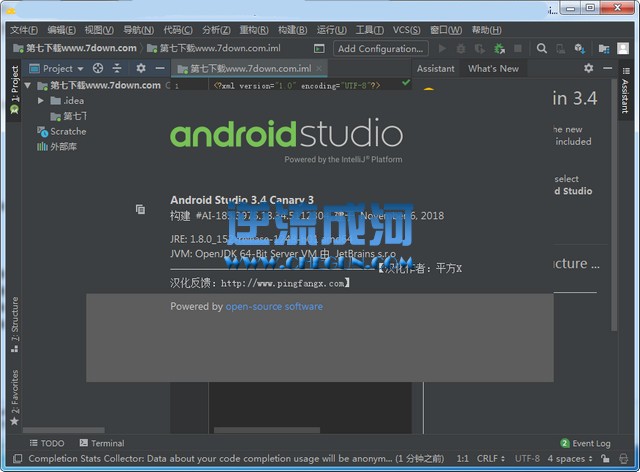Click the 1:1 caret position indicator
This screenshot has height=472, width=640.
point(462,459)
